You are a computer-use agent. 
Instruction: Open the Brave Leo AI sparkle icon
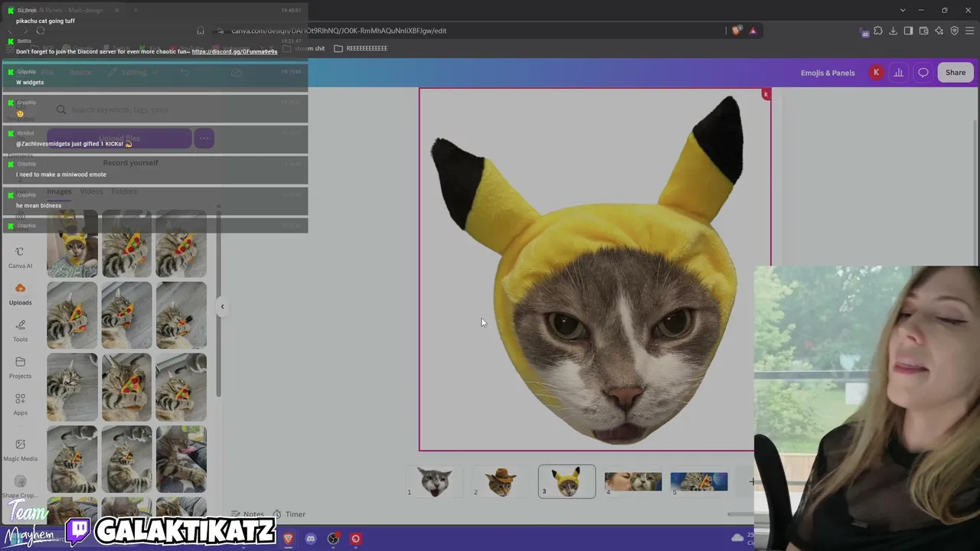939,31
